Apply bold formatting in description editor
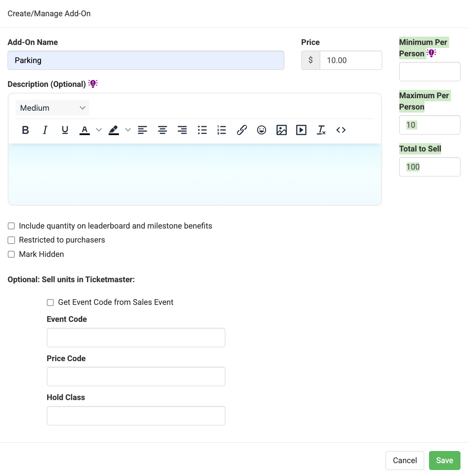This screenshot has width=468, height=476. point(25,130)
